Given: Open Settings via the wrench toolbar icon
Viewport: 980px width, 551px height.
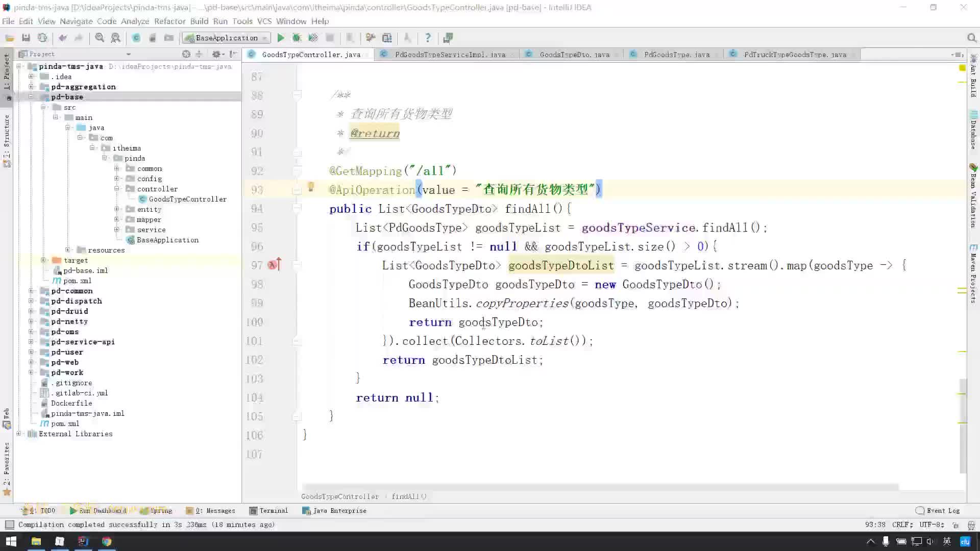Looking at the screenshot, I should point(371,38).
